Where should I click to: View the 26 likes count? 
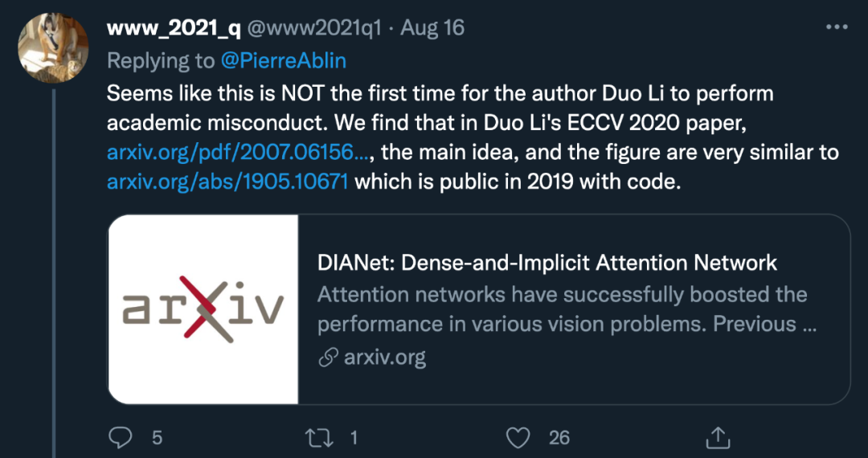click(x=559, y=438)
